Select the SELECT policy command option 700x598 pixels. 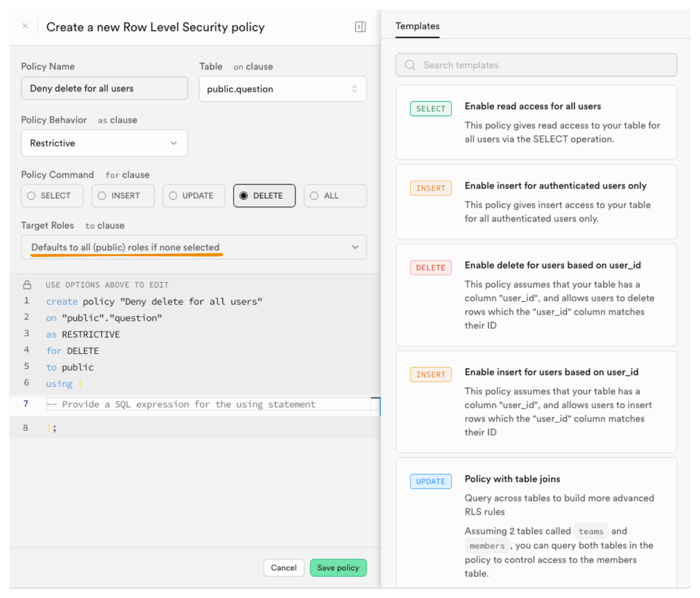(52, 196)
